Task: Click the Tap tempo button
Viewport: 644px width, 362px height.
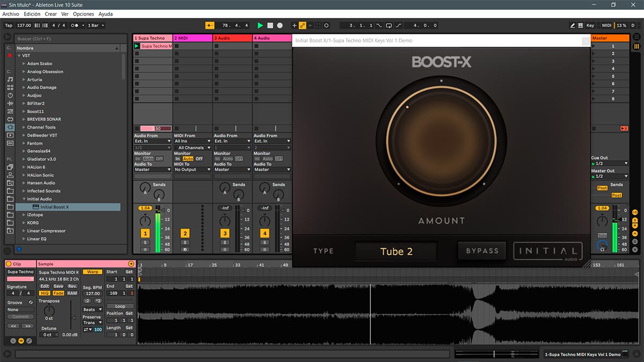Action: pyautogui.click(x=9, y=25)
